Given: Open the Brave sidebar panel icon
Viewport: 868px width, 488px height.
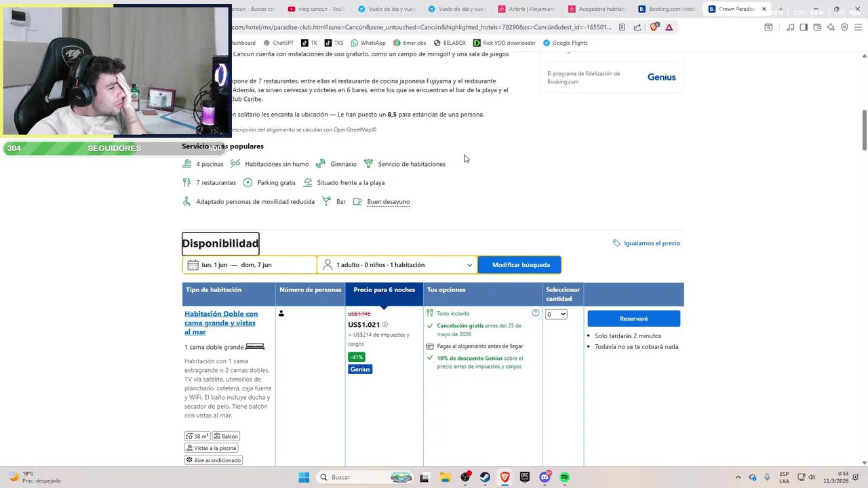Looking at the screenshot, I should click(804, 27).
